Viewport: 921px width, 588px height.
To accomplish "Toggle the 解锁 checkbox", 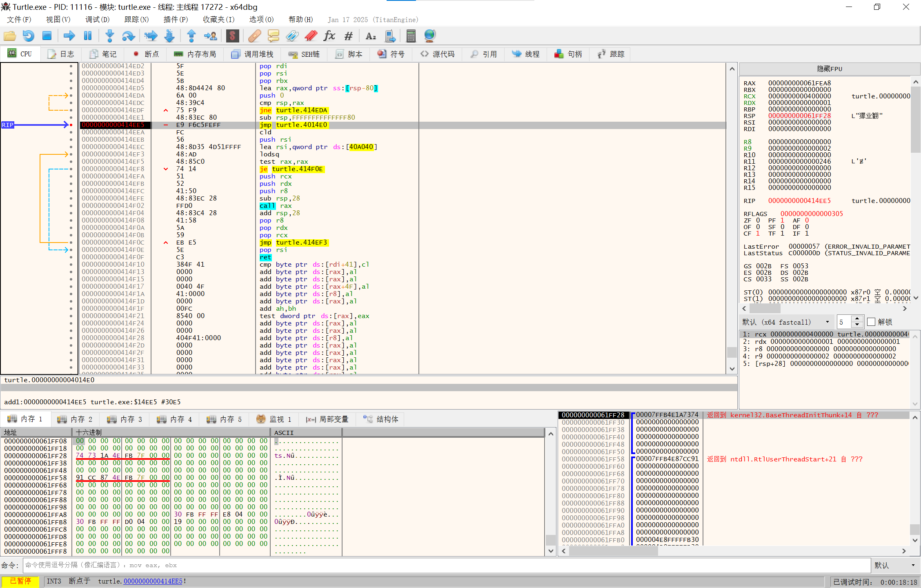I will coord(871,322).
